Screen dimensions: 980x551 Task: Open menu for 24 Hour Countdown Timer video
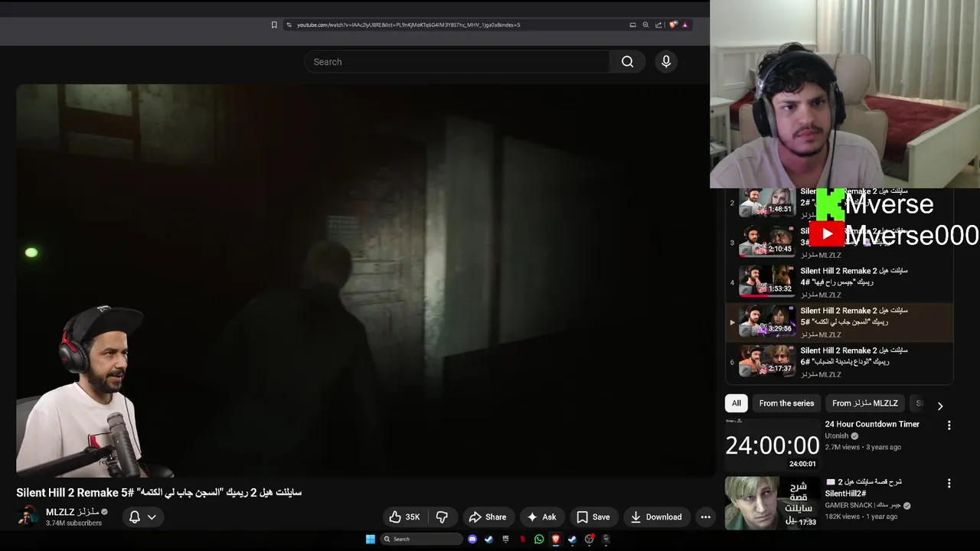949,425
